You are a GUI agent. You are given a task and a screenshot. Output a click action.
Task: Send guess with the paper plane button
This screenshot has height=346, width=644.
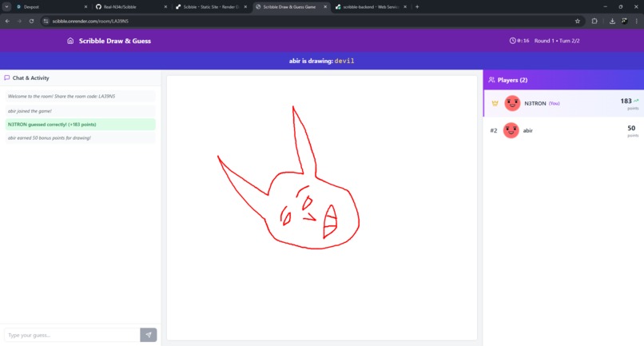tap(149, 335)
